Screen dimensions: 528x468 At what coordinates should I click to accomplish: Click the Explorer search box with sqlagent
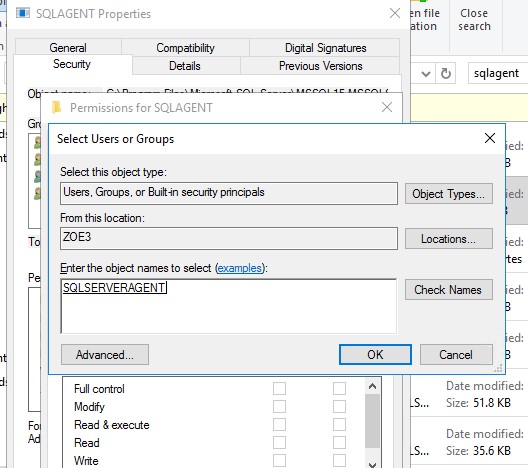pos(498,73)
